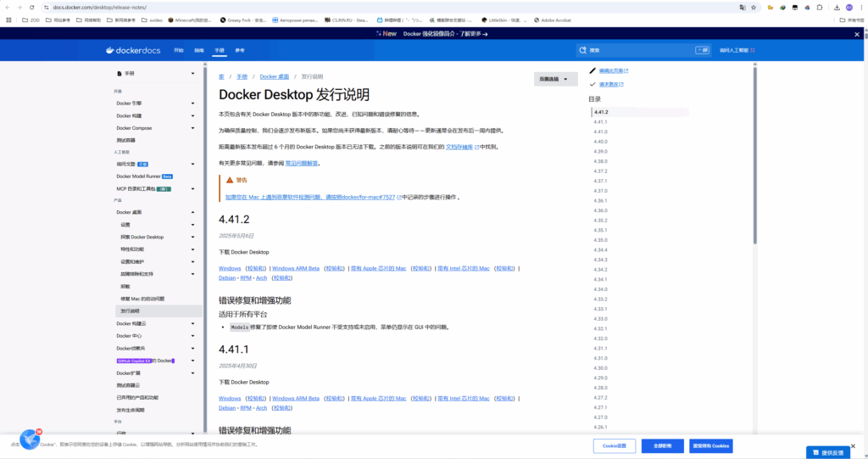The width and height of the screenshot is (868, 459).
Task: Open the Minecraft bookmark
Action: [189, 20]
